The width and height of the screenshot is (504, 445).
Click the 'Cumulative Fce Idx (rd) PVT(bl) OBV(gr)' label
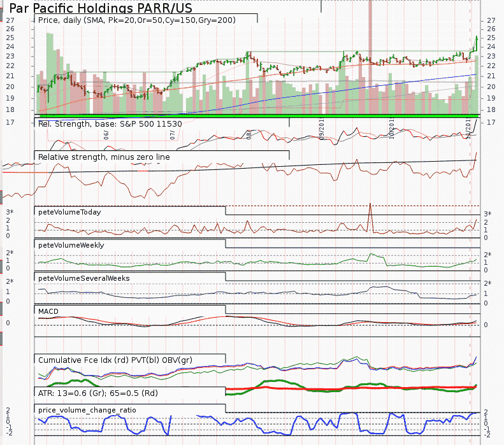point(115,360)
